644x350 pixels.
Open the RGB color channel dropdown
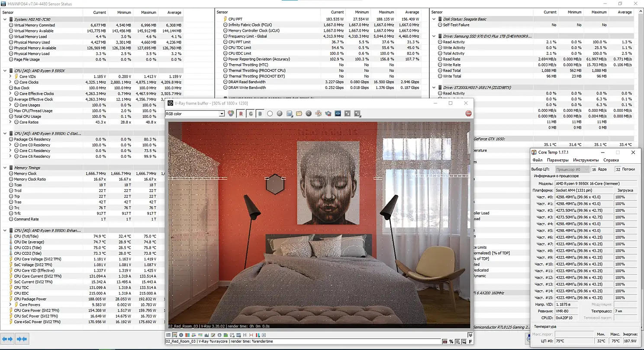195,113
